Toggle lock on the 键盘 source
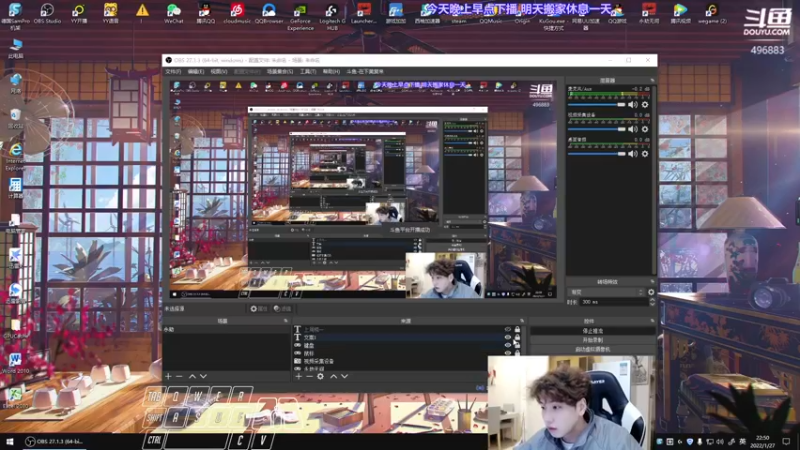Viewport: 800px width, 450px height. tap(517, 345)
